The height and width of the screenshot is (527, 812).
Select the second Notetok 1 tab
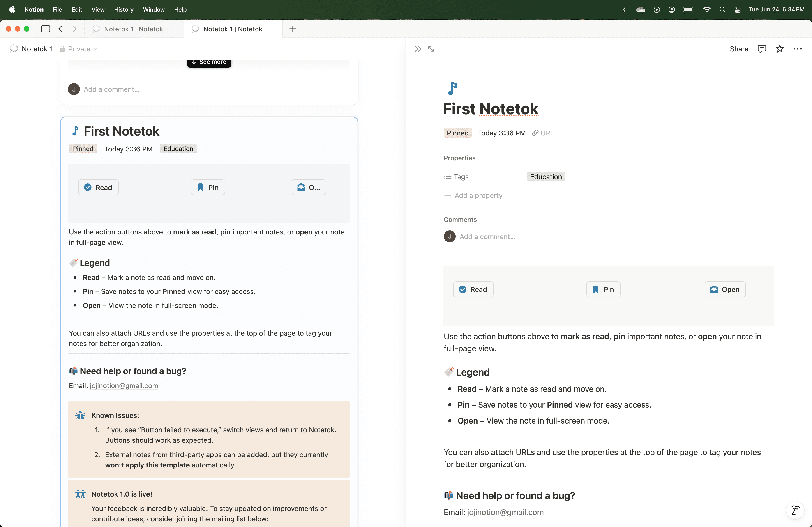tap(233, 29)
